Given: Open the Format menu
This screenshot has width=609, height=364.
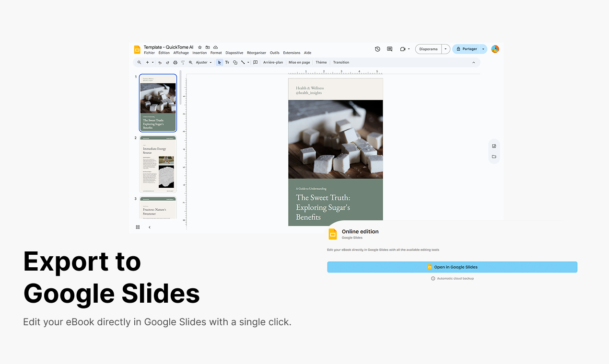Looking at the screenshot, I should click(x=216, y=53).
